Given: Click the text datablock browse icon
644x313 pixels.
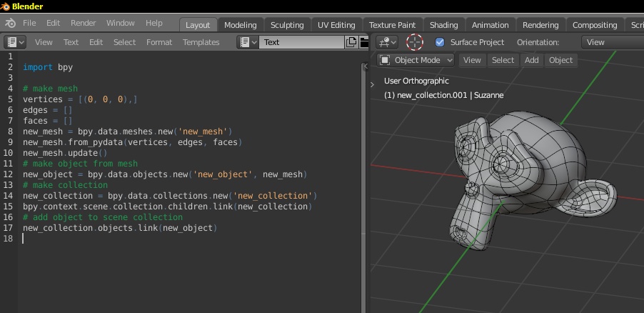Looking at the screenshot, I should [x=248, y=42].
